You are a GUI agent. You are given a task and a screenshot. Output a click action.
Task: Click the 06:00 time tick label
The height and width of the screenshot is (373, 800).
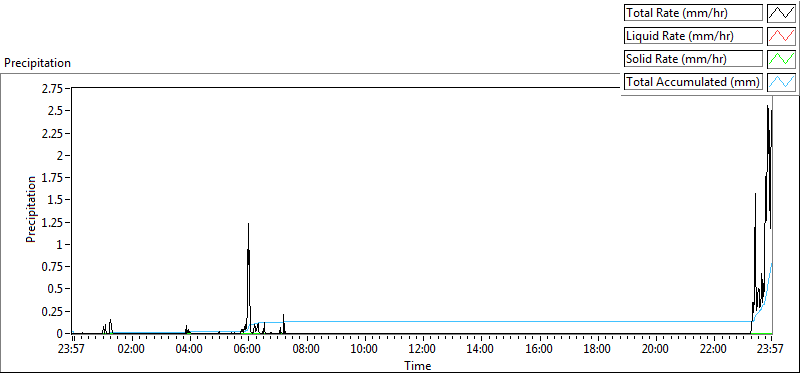coord(248,350)
